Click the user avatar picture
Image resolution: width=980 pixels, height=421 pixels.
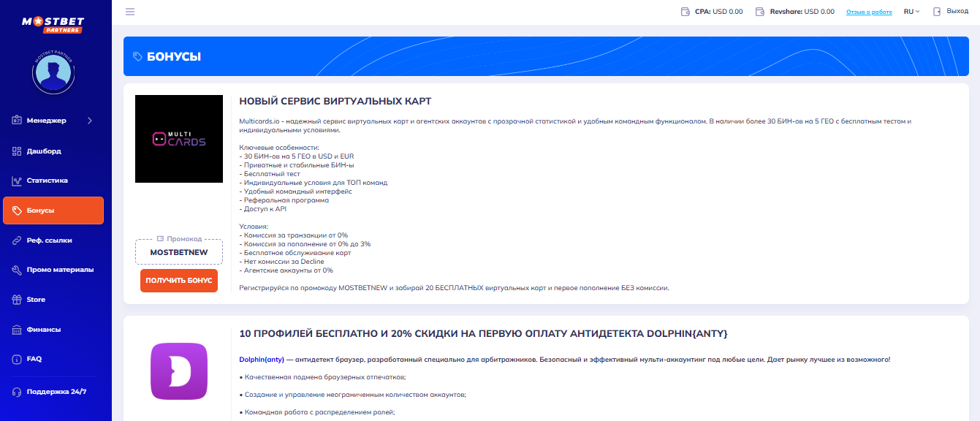coord(52,72)
